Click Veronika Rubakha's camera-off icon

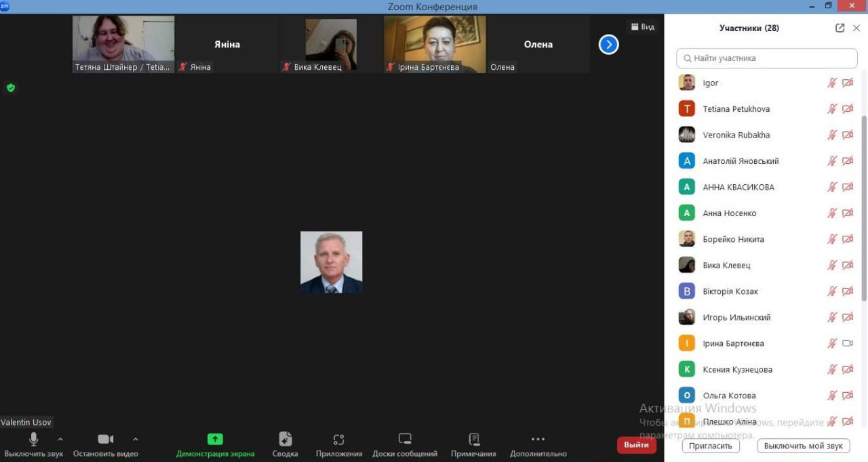click(848, 135)
